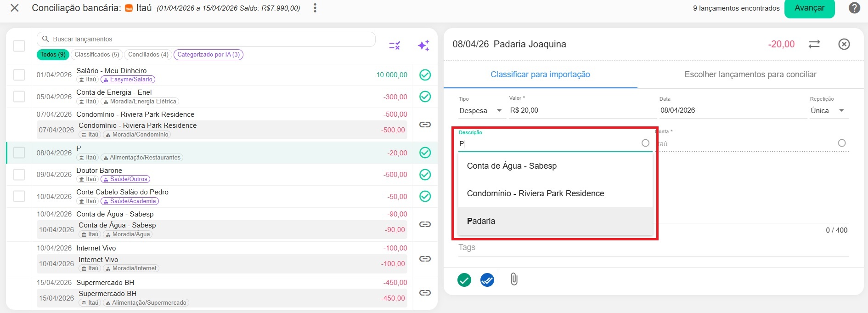Check the Salário - Meu Dinheiro row checkbox

pyautogui.click(x=19, y=75)
